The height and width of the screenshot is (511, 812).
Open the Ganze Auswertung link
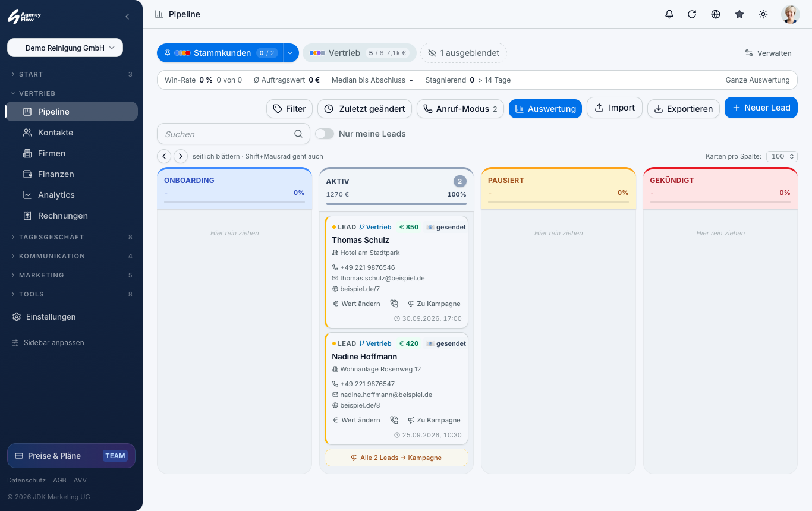point(758,80)
